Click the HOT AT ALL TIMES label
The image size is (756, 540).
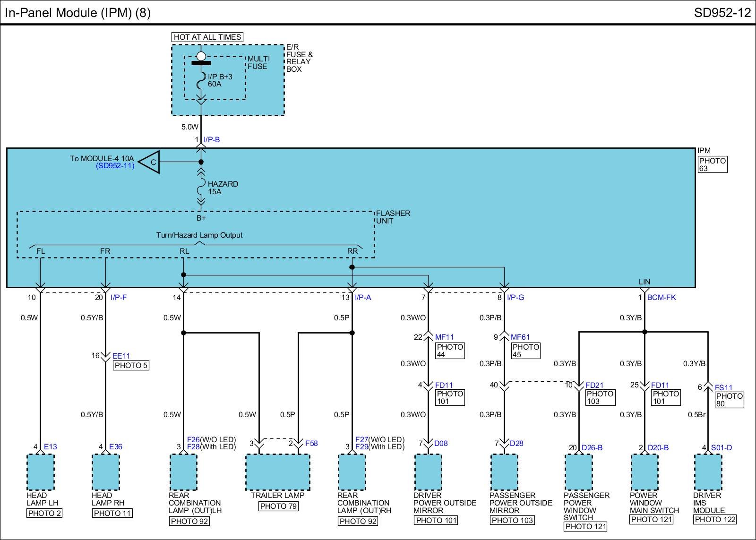[207, 37]
